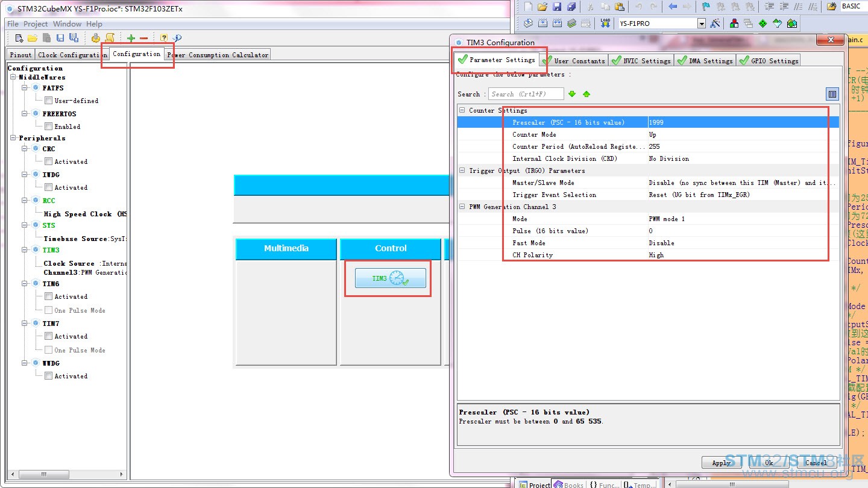
Task: Toggle TIM6 Activated checkbox
Action: click(49, 296)
